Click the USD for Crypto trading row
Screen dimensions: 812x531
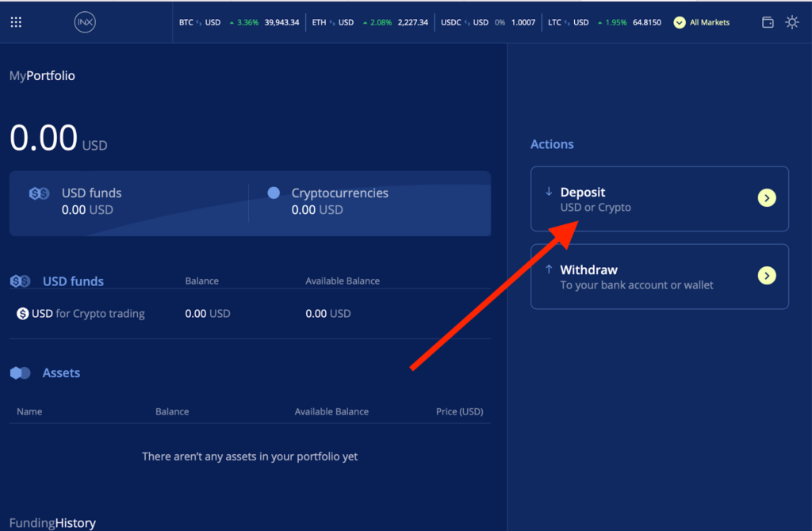250,314
